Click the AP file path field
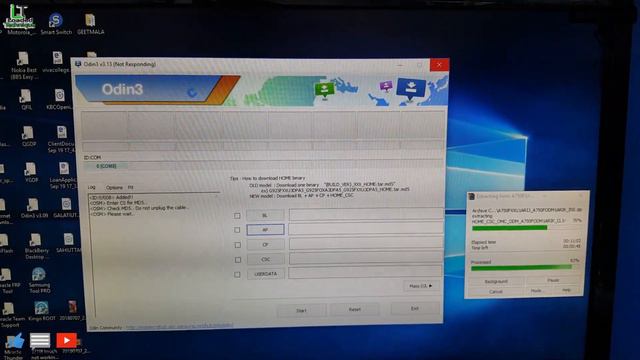The height and width of the screenshot is (360, 640). point(366,229)
